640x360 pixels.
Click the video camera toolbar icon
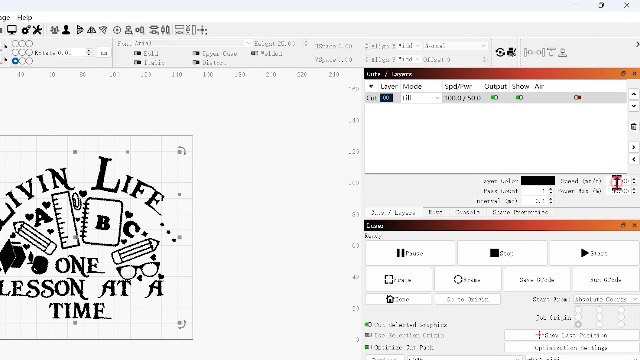click(x=511, y=52)
